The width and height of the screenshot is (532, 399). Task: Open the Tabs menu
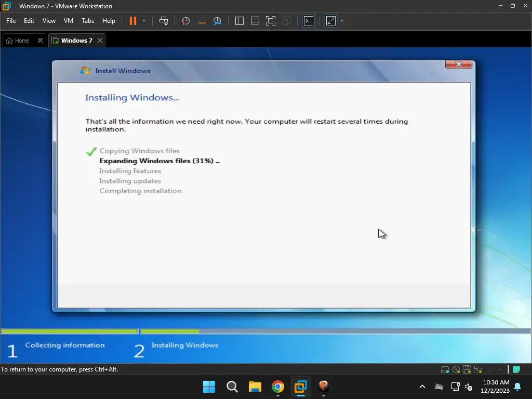tap(87, 21)
